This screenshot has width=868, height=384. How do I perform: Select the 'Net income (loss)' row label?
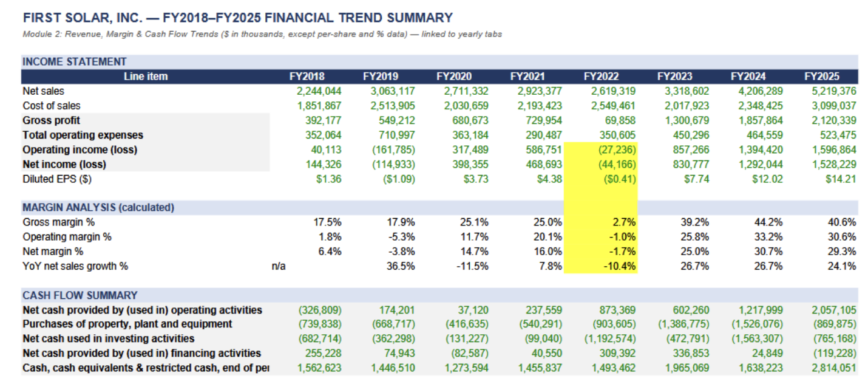pos(64,164)
